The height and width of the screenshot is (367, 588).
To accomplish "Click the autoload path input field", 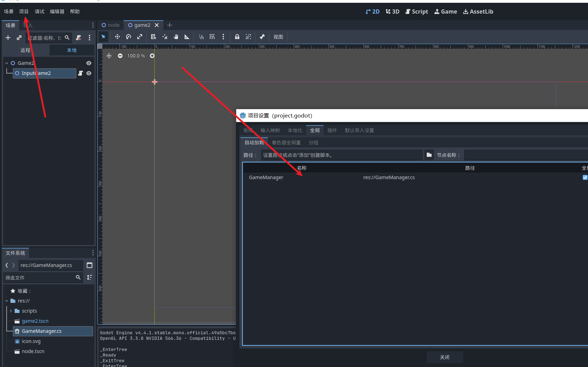I will click(342, 155).
